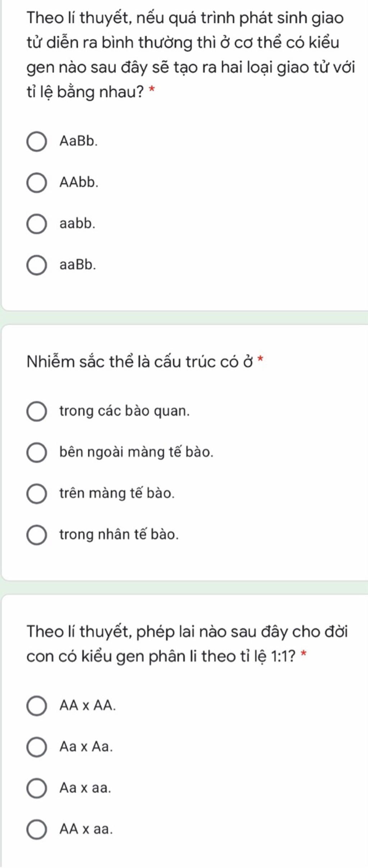The height and width of the screenshot is (868, 368).
Task: Click the 'bên ngoài màng tế bào.' label
Action: point(136,452)
